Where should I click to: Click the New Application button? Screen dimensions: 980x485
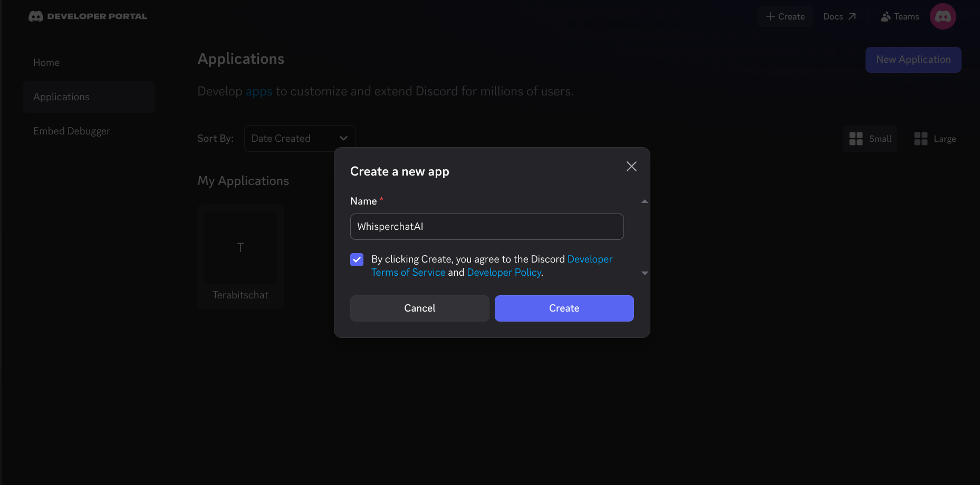[x=914, y=60]
